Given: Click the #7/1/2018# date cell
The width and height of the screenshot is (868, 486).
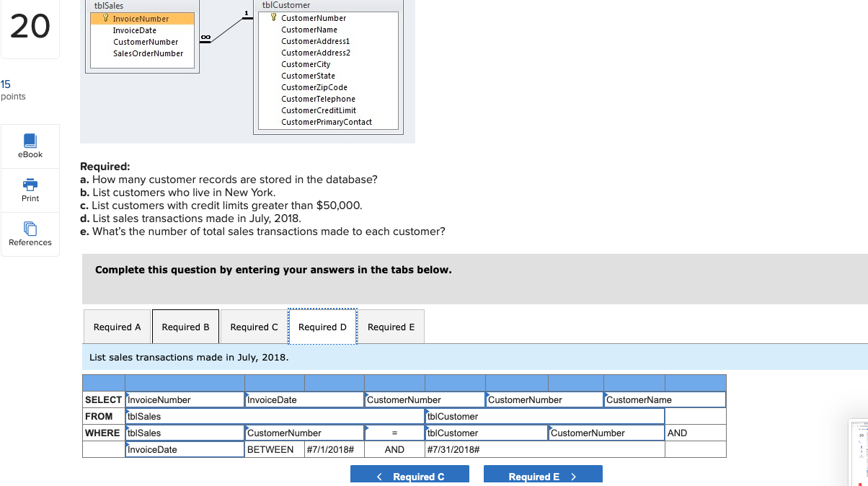Looking at the screenshot, I should click(x=335, y=449).
